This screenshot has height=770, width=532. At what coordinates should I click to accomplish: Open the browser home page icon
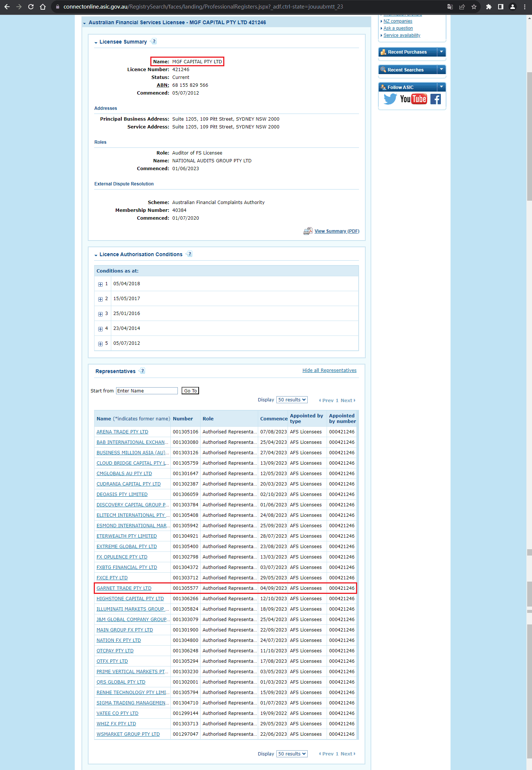43,7
